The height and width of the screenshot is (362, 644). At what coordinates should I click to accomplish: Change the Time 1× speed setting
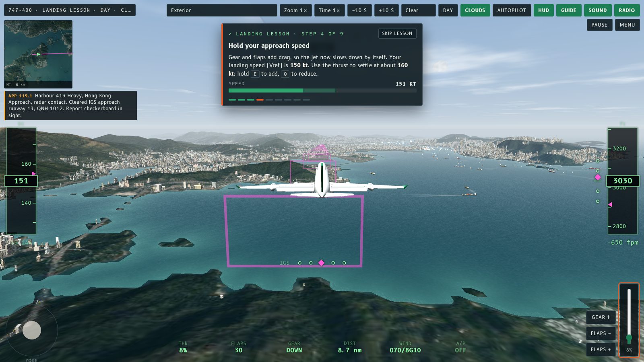coord(329,10)
